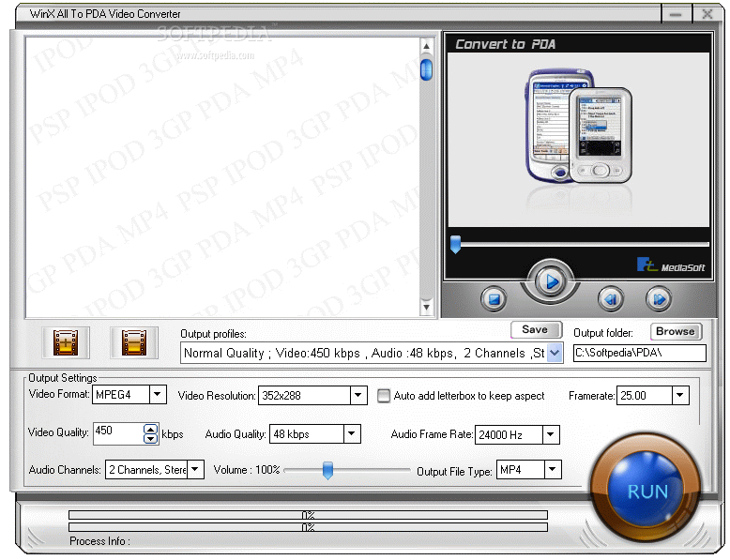The image size is (730, 560).
Task: Save the output profile
Action: [x=537, y=330]
